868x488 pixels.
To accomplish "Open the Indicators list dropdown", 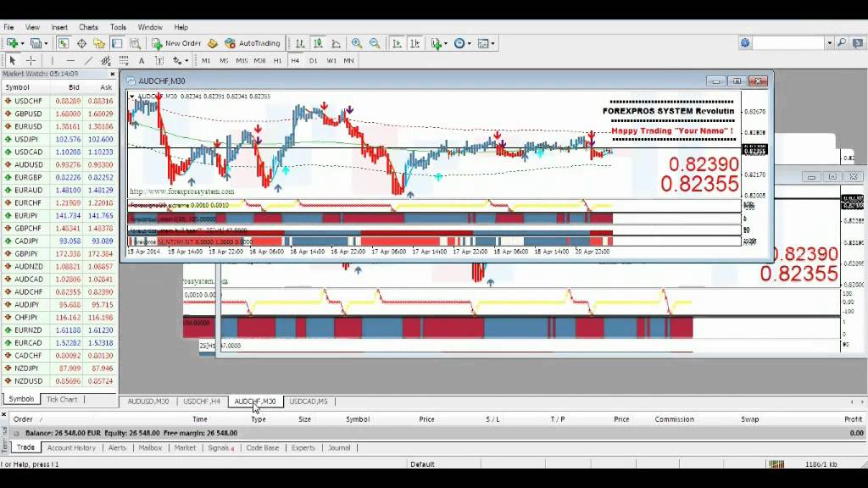I will coord(438,43).
